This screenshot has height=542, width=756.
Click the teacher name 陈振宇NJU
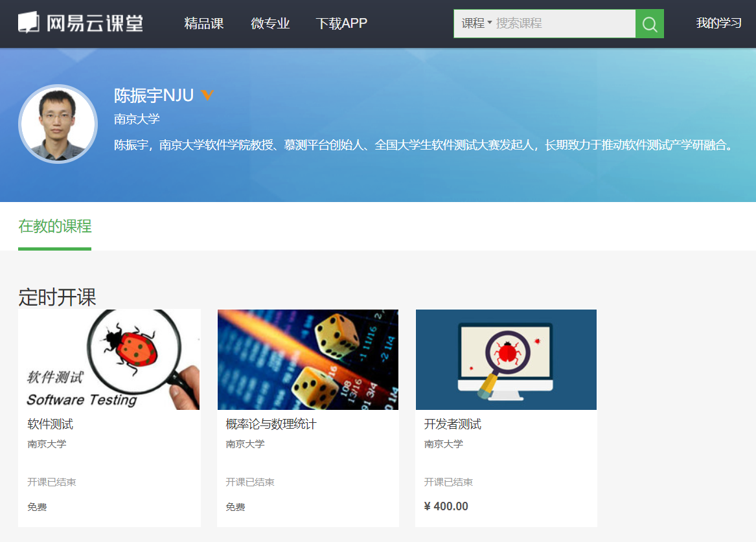tap(154, 95)
